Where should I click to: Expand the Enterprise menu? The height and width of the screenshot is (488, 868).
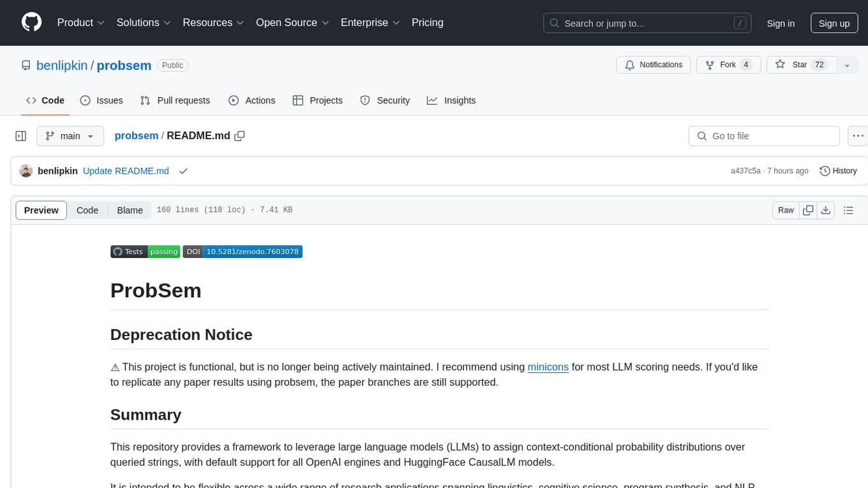coord(370,22)
